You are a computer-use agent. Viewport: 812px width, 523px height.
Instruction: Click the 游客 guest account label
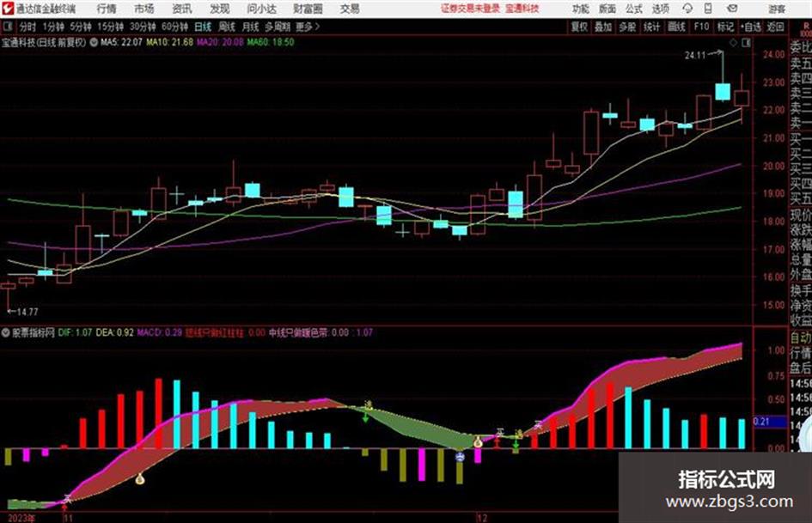[777, 9]
